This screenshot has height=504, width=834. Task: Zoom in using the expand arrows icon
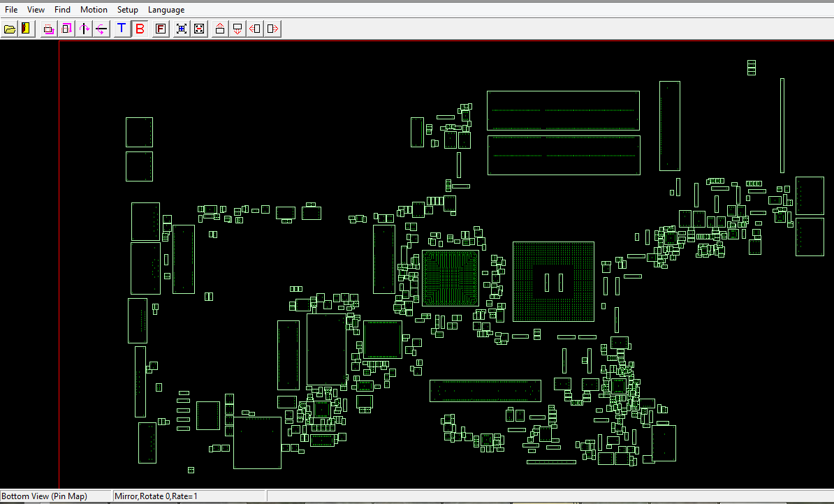[x=182, y=29]
